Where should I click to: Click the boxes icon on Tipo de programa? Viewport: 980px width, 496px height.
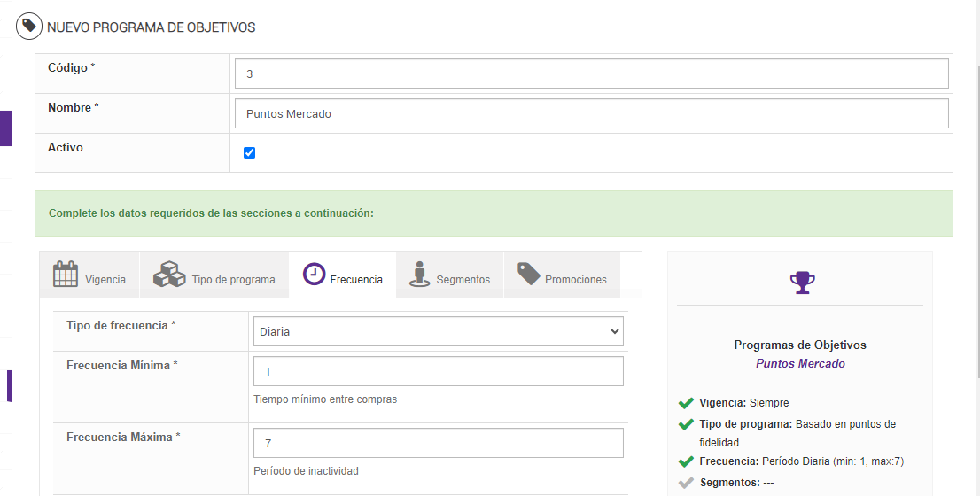click(169, 275)
